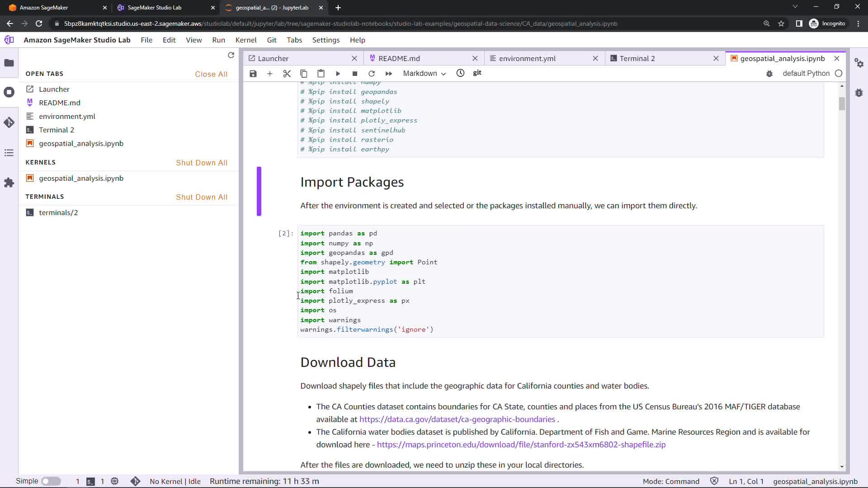Click Close All open tabs
868x488 pixels.
click(211, 74)
